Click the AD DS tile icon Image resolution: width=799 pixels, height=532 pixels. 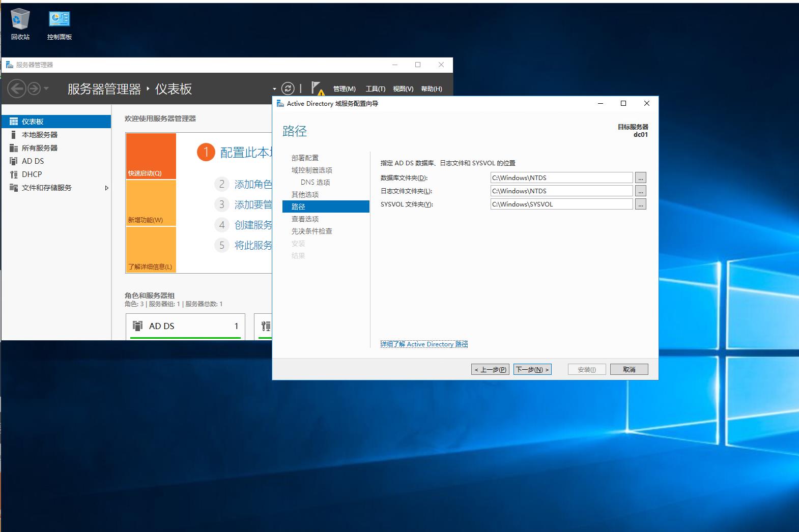tap(137, 326)
